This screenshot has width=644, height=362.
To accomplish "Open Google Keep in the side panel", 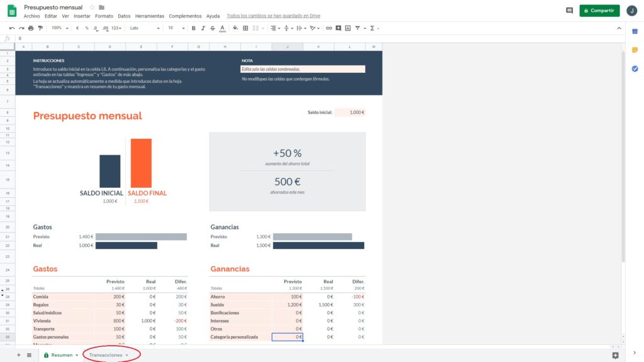I will pyautogui.click(x=635, y=50).
